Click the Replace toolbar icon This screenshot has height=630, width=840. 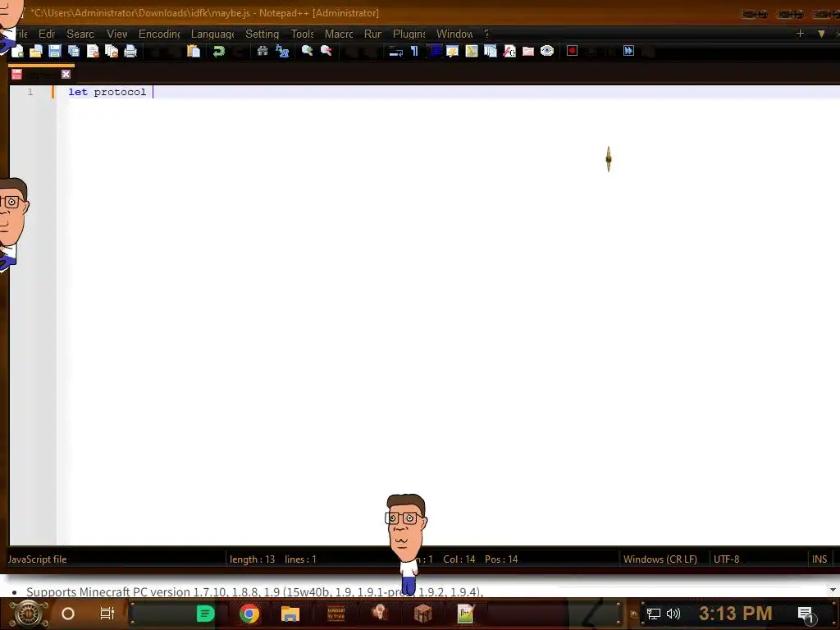(x=282, y=51)
